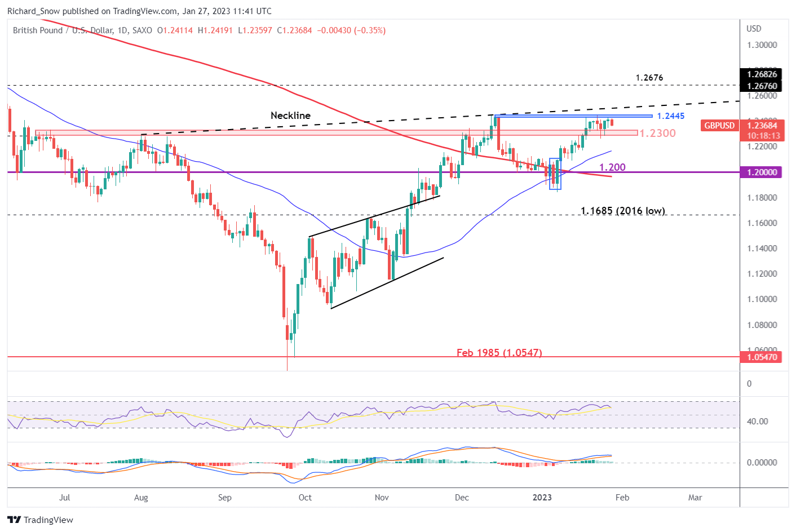
Task: Click the 0.00000 MACD axis value
Action: point(762,463)
